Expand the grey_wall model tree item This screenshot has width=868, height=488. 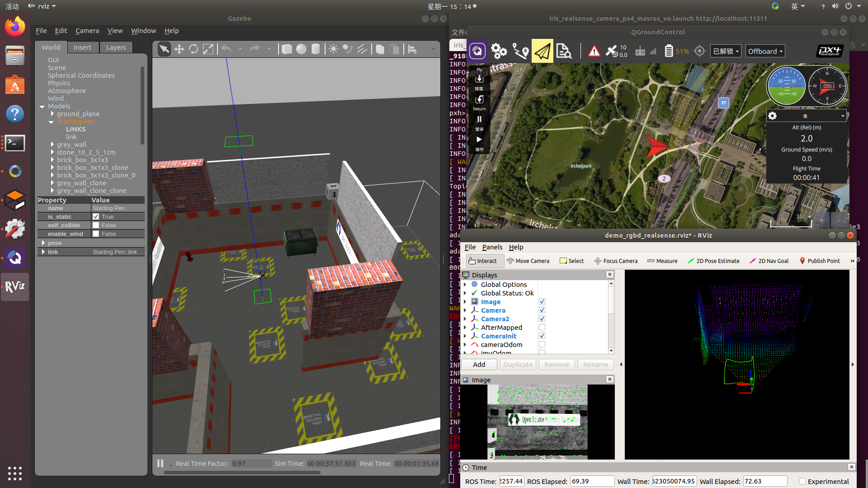click(52, 145)
